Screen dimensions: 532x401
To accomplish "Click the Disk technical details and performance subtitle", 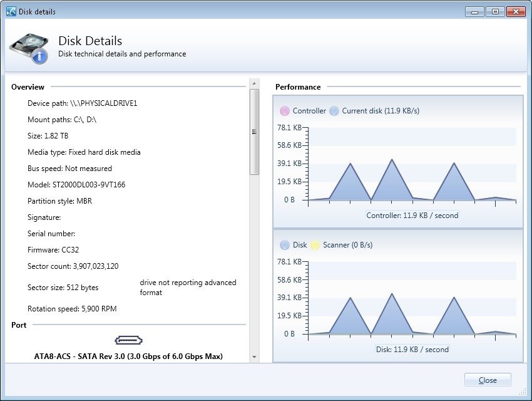I will (122, 54).
